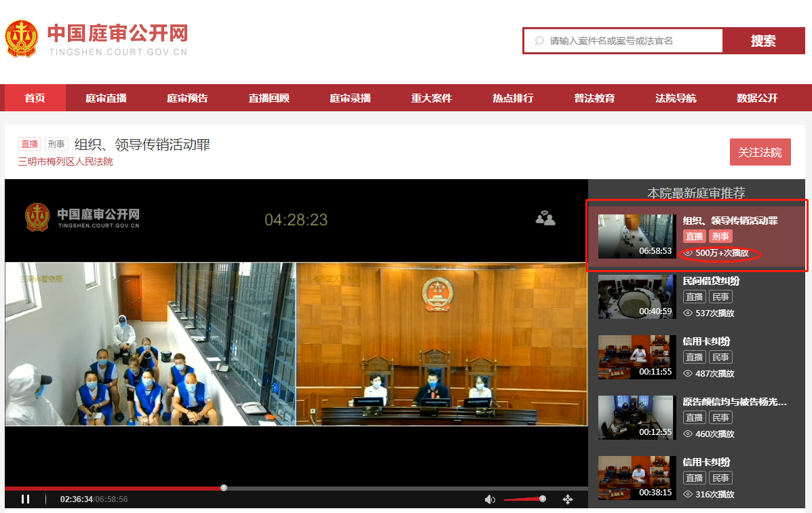Click eye icon beside 537次播放
The image size is (812, 513).
coord(688,313)
